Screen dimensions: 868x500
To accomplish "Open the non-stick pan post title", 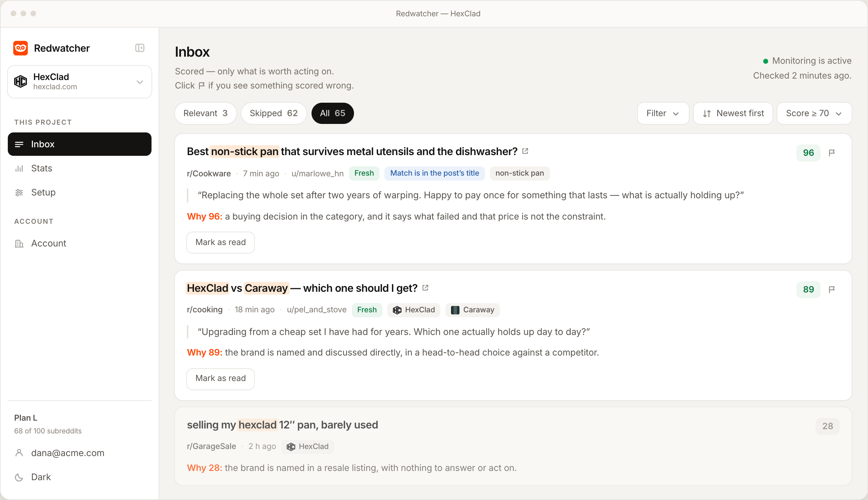I will point(352,152).
